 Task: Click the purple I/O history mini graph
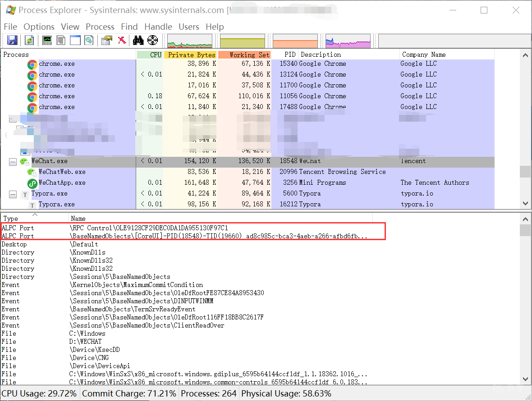348,41
